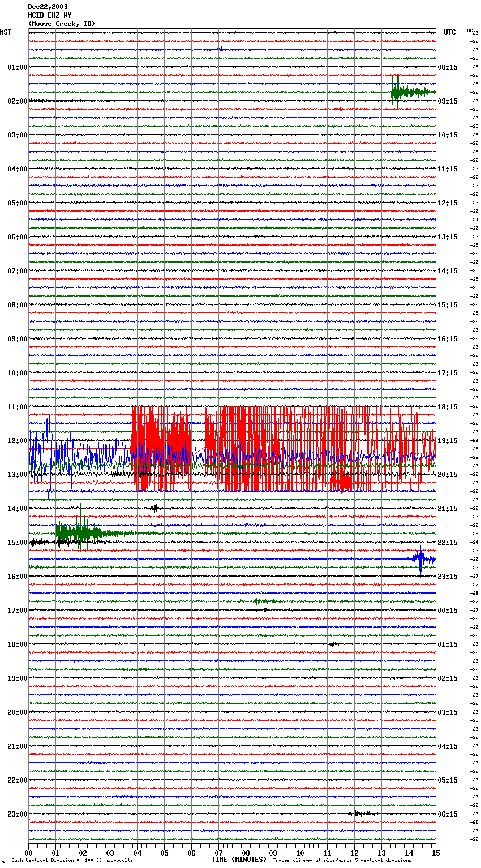Click minute tick 12 on bottom axis
This screenshot has height=868, width=481.
(x=355, y=853)
